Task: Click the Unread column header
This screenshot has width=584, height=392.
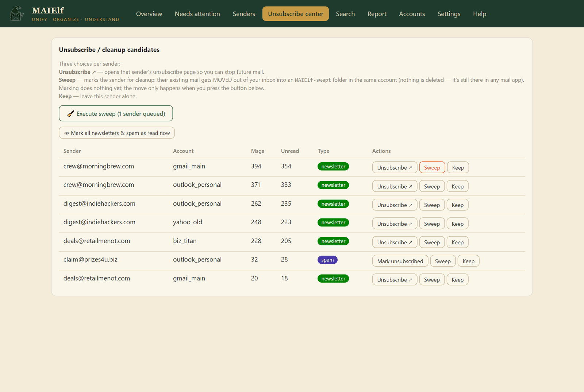Action: (x=290, y=151)
